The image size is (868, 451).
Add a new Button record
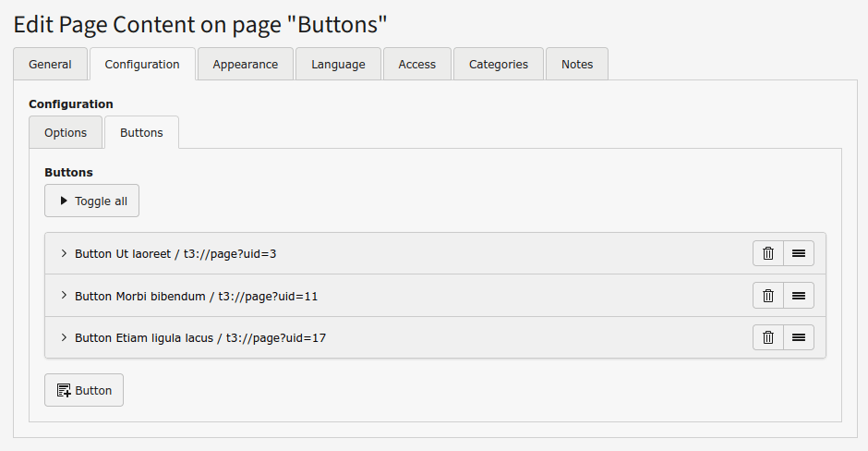[x=84, y=390]
